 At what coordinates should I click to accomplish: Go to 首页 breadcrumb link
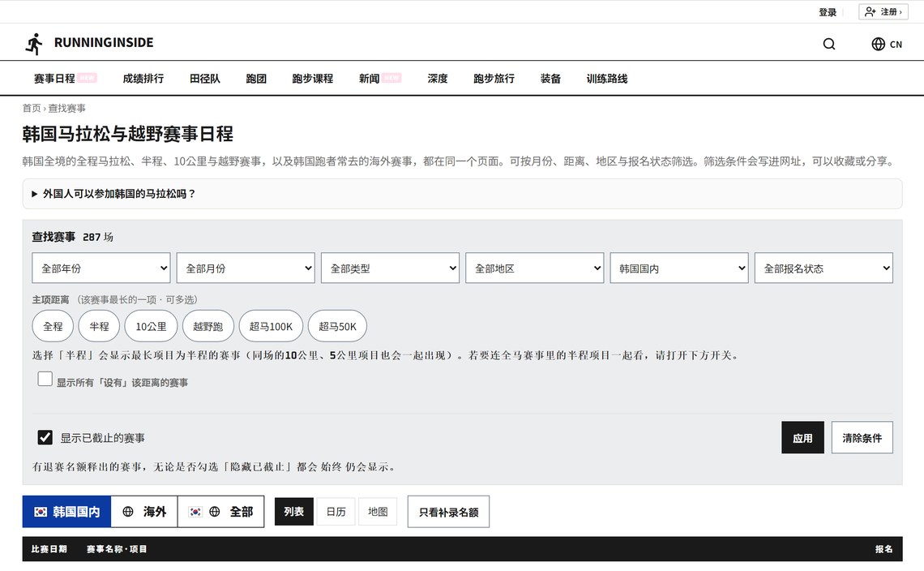pyautogui.click(x=32, y=108)
